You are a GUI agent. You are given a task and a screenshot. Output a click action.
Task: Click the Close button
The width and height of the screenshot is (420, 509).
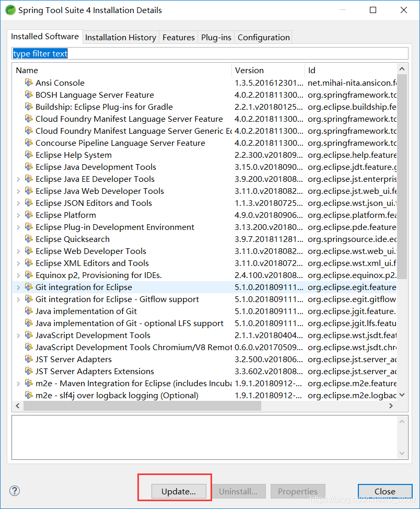coord(385,491)
